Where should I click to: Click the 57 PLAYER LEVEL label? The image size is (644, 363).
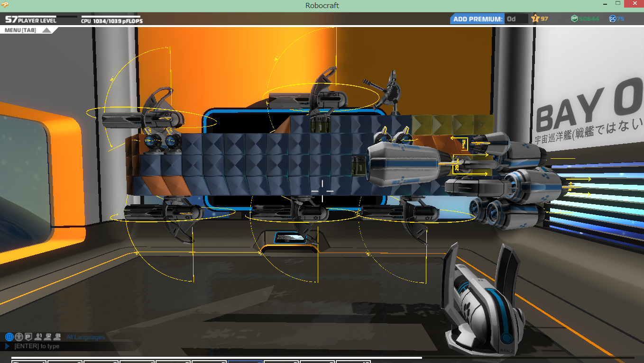pos(30,20)
